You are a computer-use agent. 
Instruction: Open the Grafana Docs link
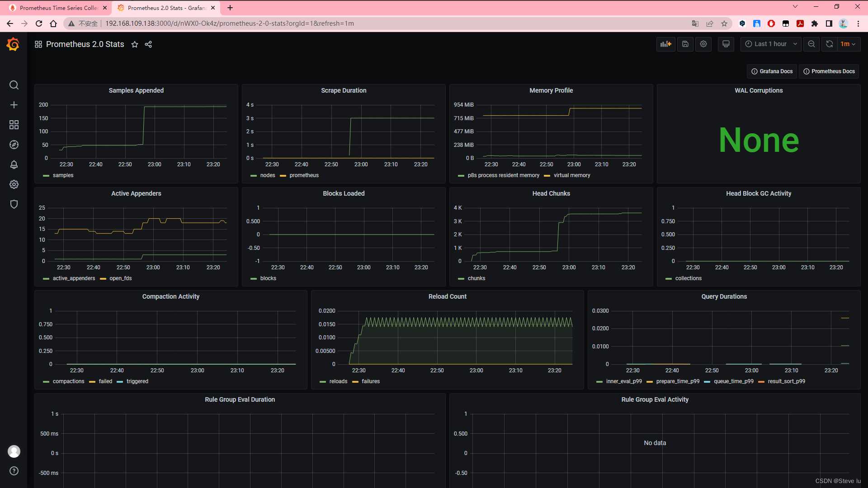[x=772, y=71]
